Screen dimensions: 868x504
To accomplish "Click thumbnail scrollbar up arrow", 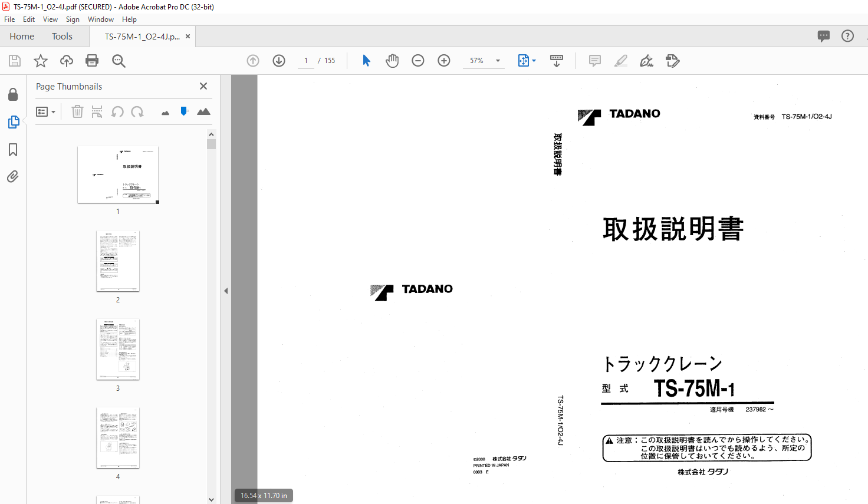I will [211, 134].
